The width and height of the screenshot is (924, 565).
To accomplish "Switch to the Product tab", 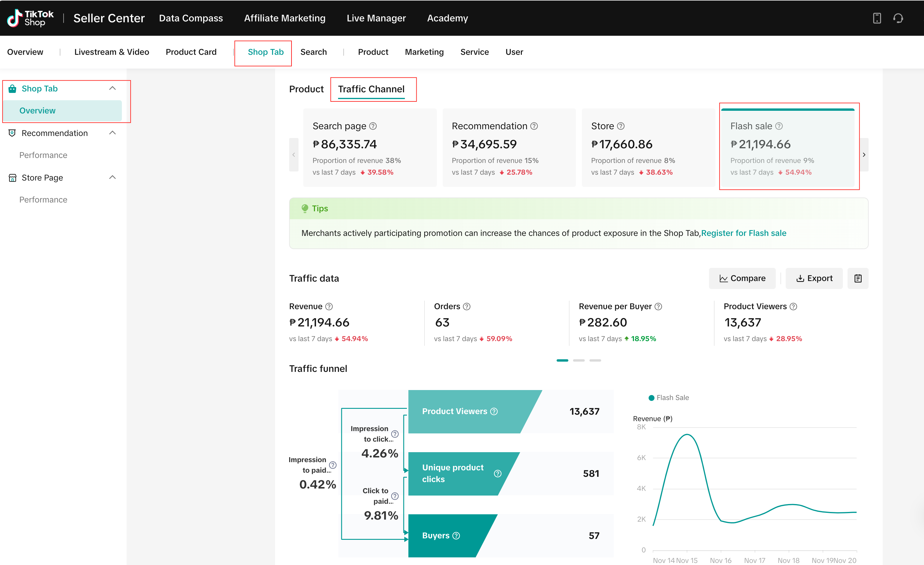I will tap(306, 89).
